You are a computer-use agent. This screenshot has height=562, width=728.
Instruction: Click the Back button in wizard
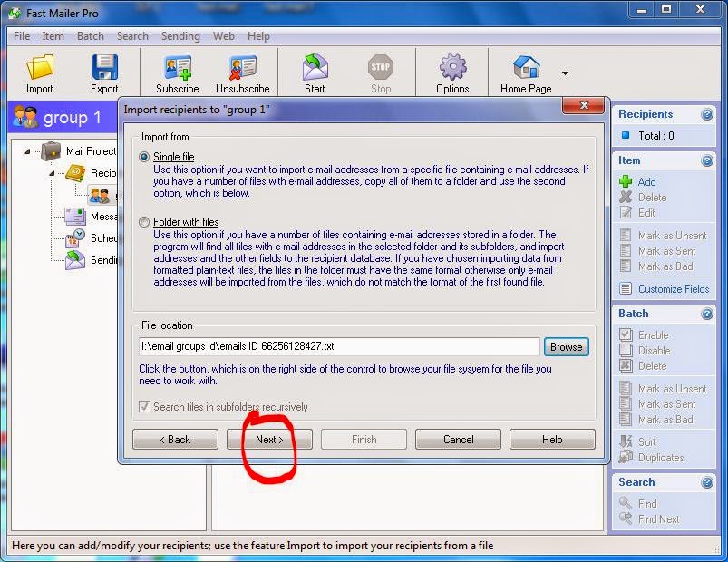pyautogui.click(x=175, y=439)
